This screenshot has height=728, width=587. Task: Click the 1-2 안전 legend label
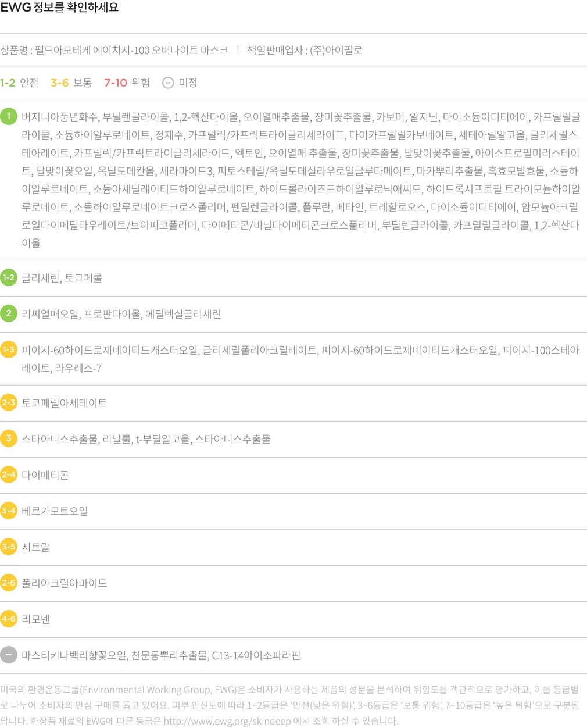click(19, 83)
